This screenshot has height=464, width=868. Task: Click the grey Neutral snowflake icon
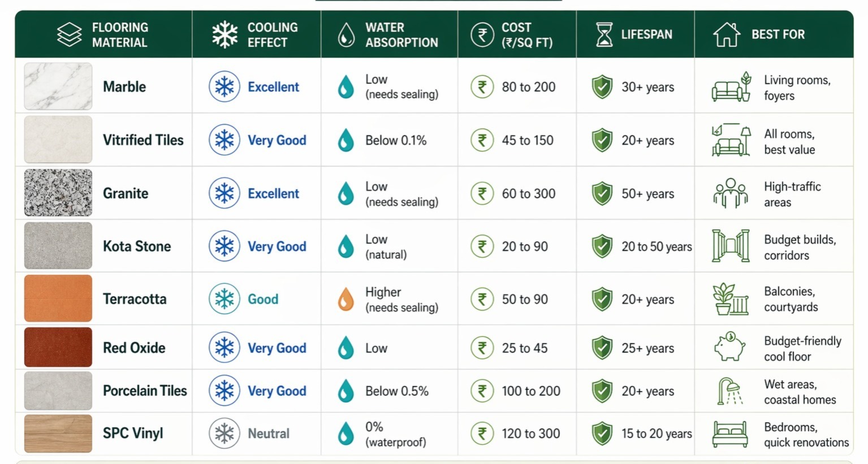(224, 433)
